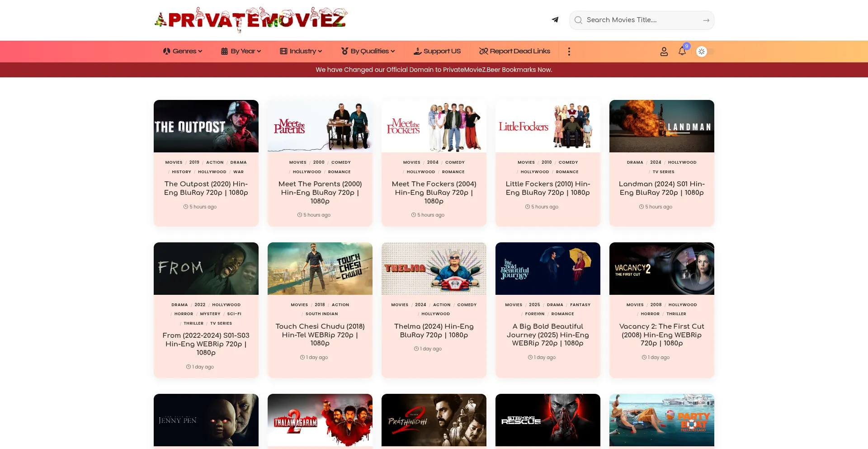
Task: Open the By Qualities menu
Action: pyautogui.click(x=368, y=51)
